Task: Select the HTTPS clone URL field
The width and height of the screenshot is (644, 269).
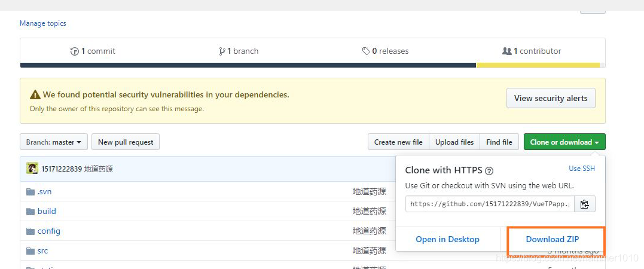Action: [490, 204]
